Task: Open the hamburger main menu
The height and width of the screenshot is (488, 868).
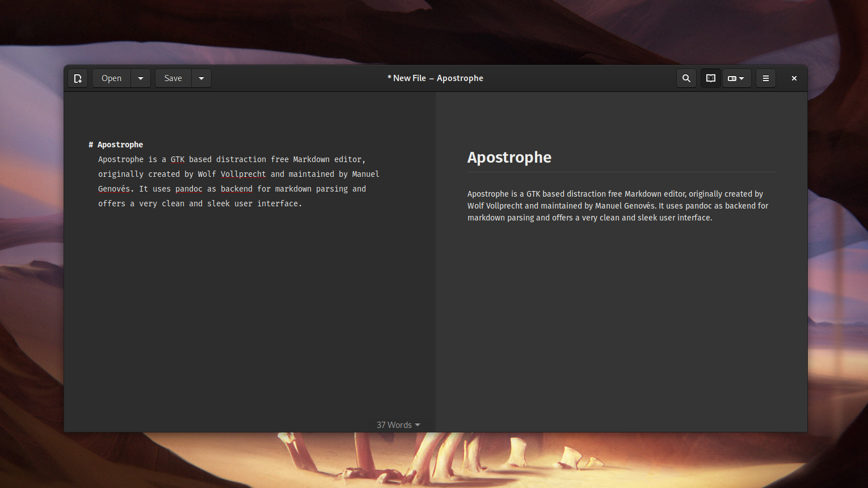Action: (765, 78)
